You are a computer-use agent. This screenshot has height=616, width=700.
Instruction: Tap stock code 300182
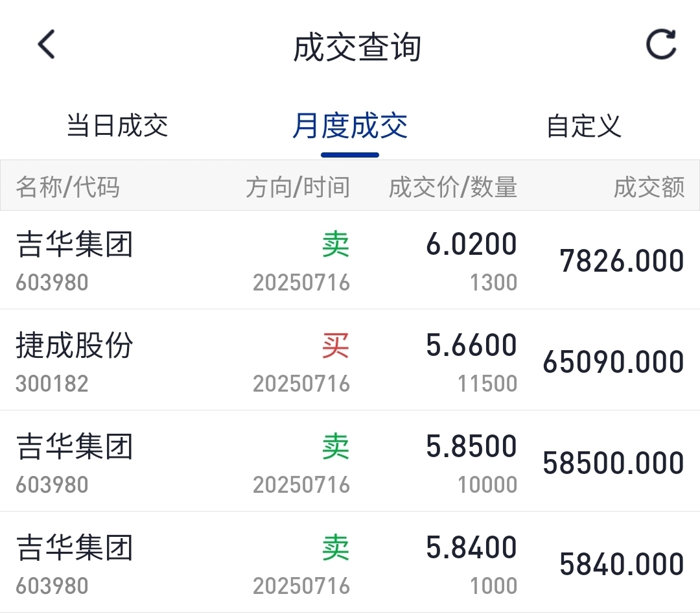tap(52, 383)
